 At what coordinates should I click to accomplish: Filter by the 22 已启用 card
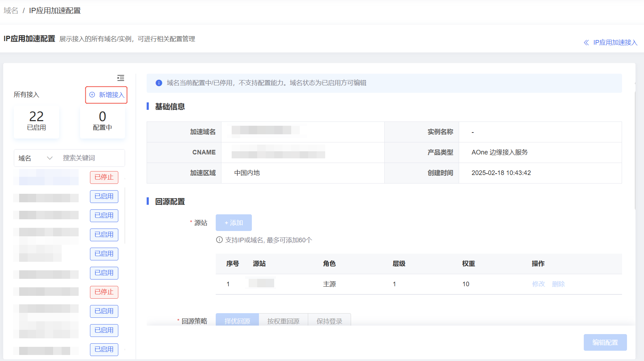36,121
